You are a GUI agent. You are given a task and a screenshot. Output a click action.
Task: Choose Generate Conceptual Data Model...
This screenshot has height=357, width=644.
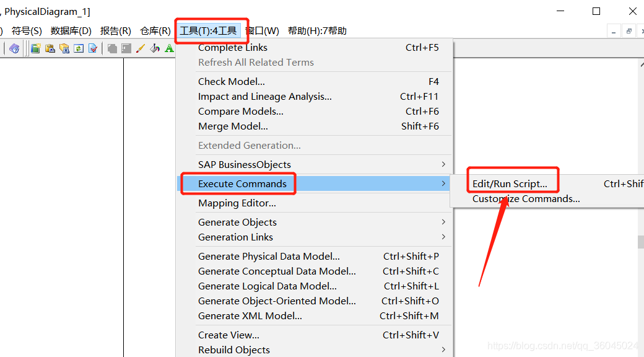315,271
